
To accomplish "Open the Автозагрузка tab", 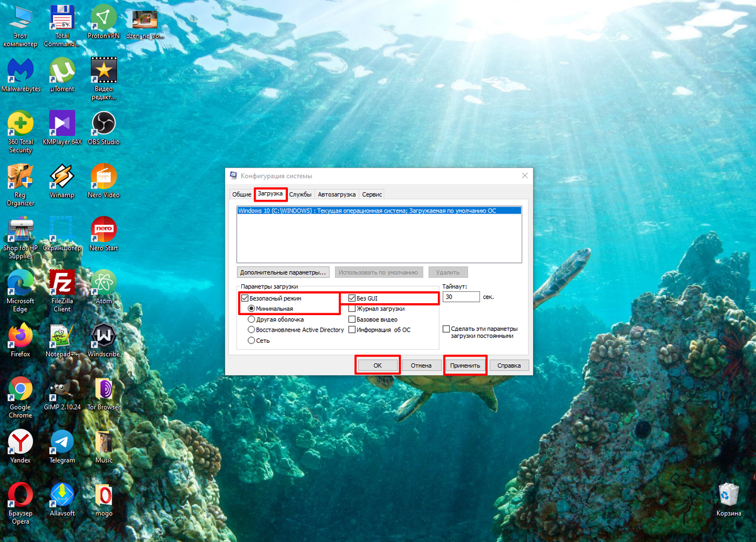I will click(x=336, y=194).
